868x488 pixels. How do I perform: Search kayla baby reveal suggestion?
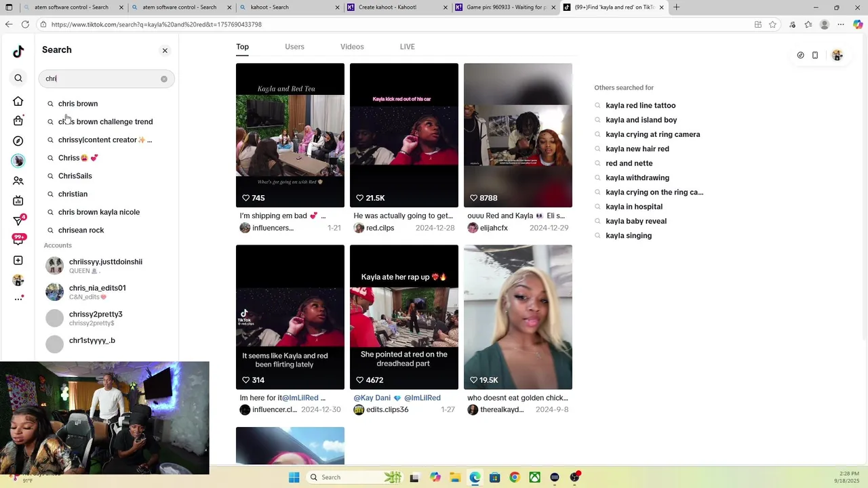(x=636, y=221)
